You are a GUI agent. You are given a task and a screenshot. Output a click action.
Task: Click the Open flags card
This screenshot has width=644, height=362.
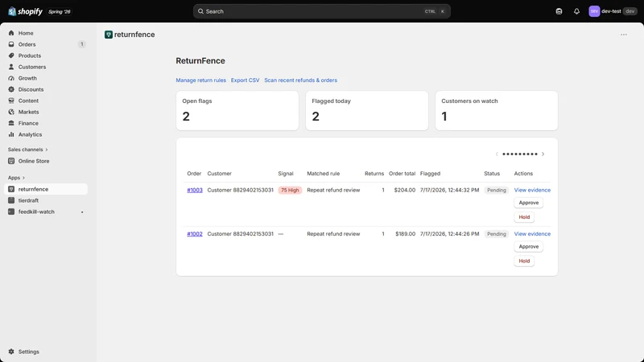coord(237,111)
